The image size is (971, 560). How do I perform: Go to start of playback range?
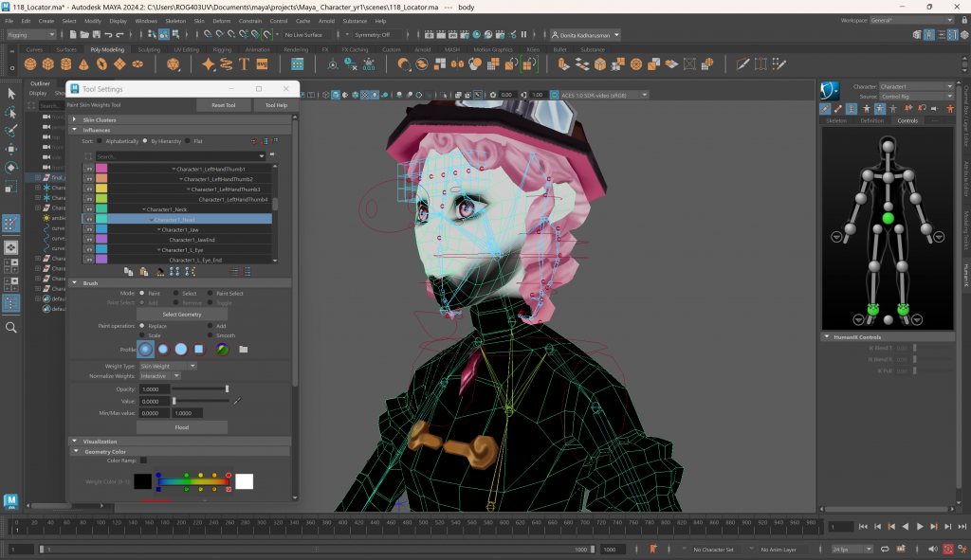tap(863, 527)
